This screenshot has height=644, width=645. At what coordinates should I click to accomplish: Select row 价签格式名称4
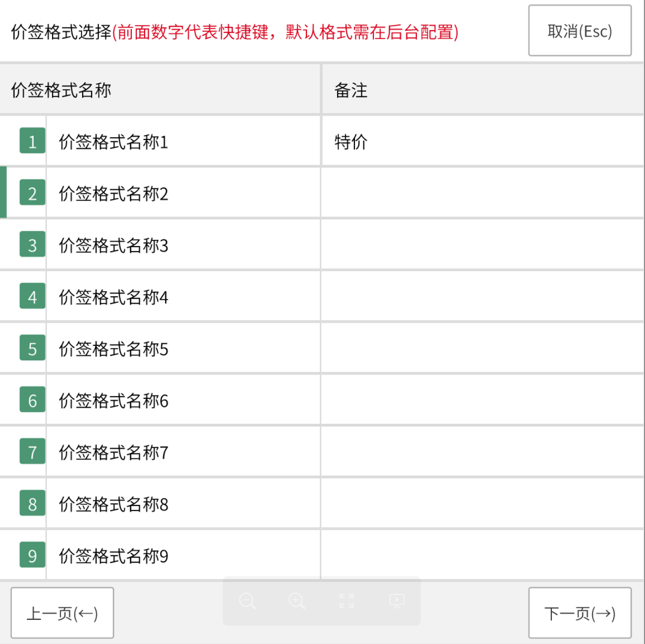pos(114,297)
